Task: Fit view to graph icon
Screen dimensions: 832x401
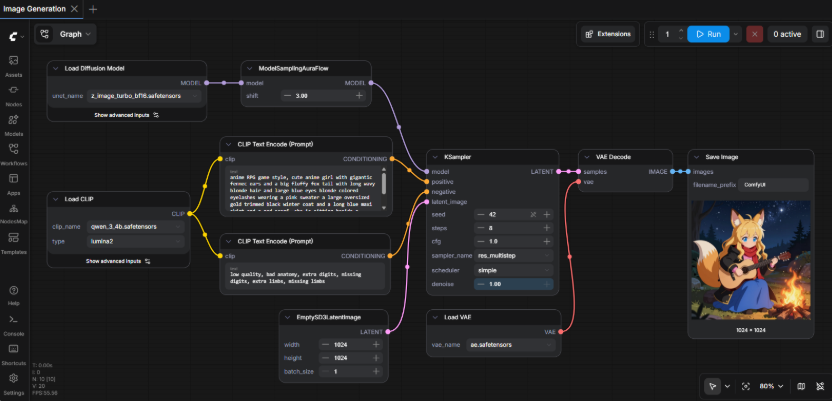Action: [x=746, y=386]
